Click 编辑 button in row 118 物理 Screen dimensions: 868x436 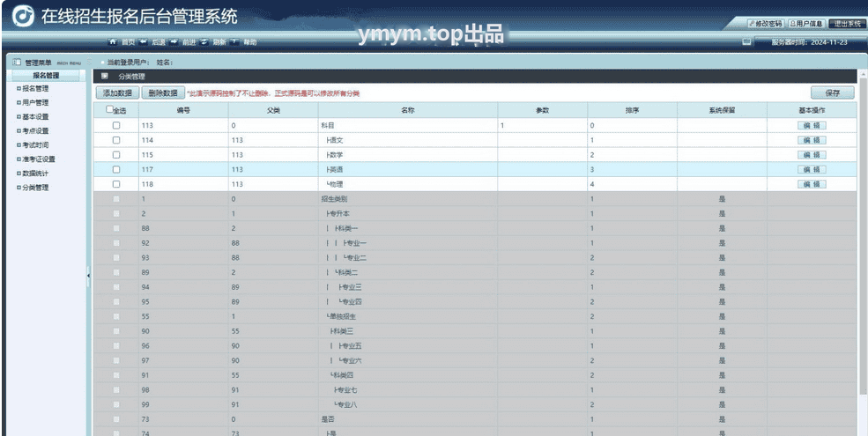(812, 184)
